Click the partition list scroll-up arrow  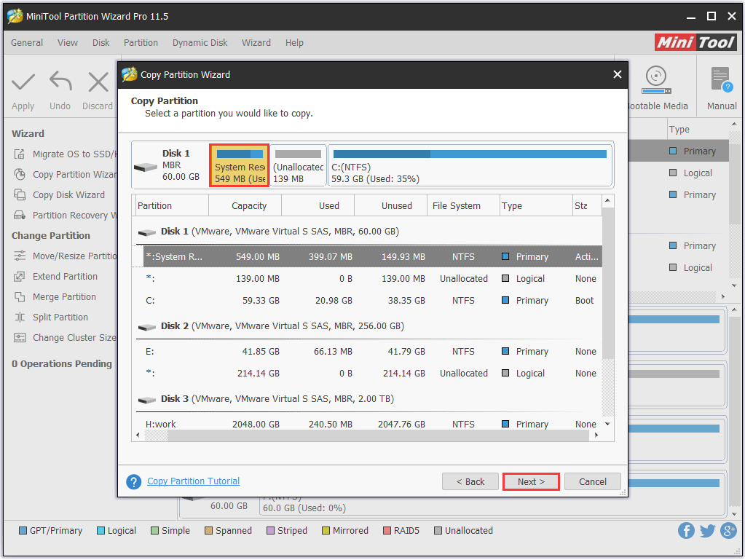607,201
